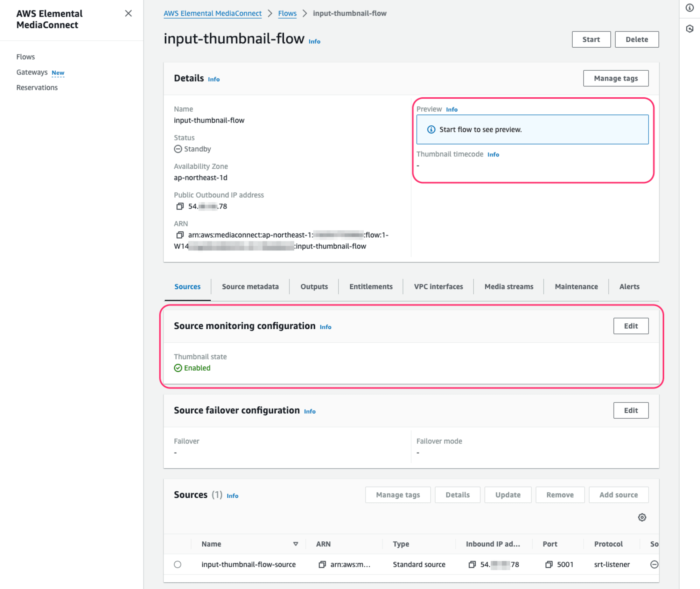Copy port 5001 in the sources table

(549, 564)
